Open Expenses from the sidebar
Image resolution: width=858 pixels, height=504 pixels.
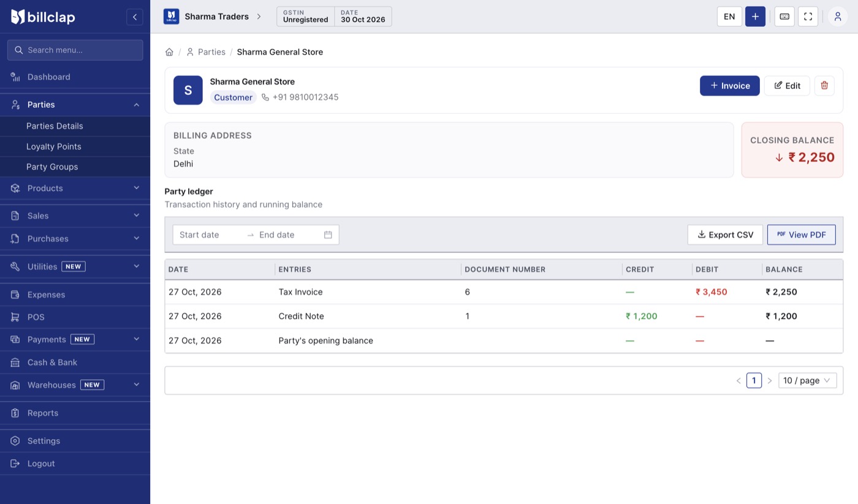coord(75,295)
